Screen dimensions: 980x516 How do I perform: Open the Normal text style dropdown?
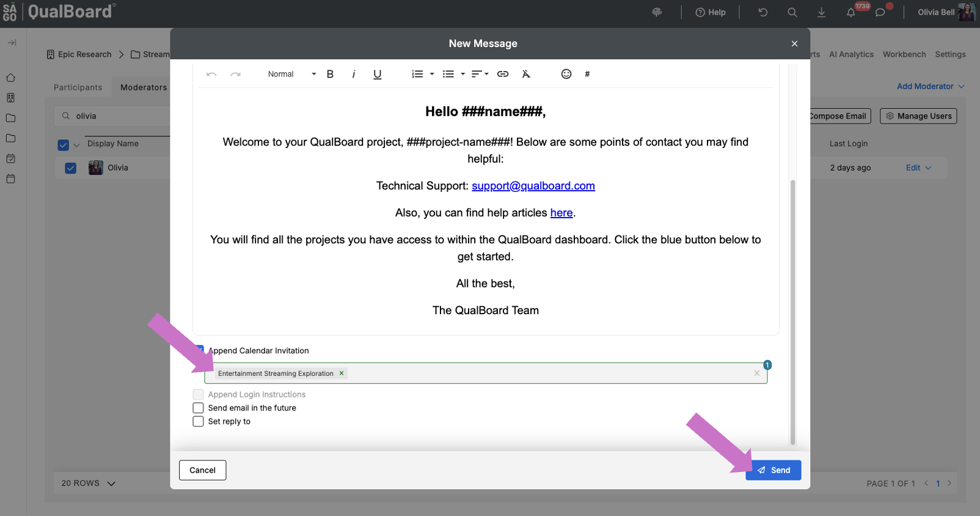tap(291, 74)
